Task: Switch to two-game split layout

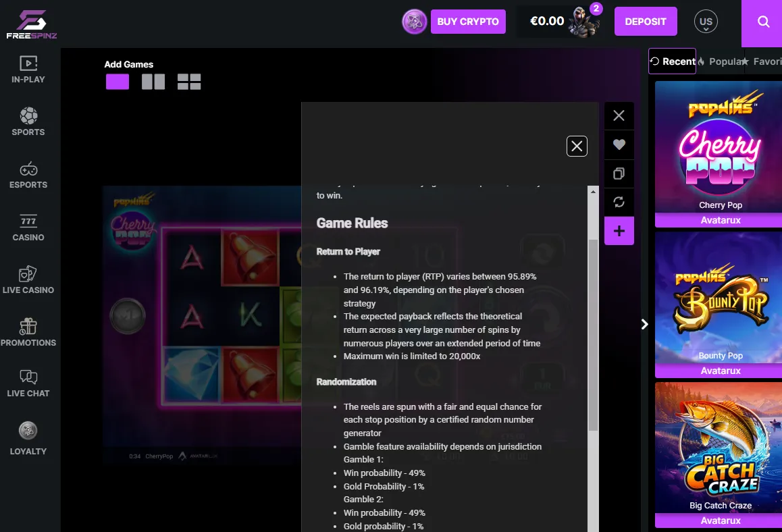Action: (153, 82)
